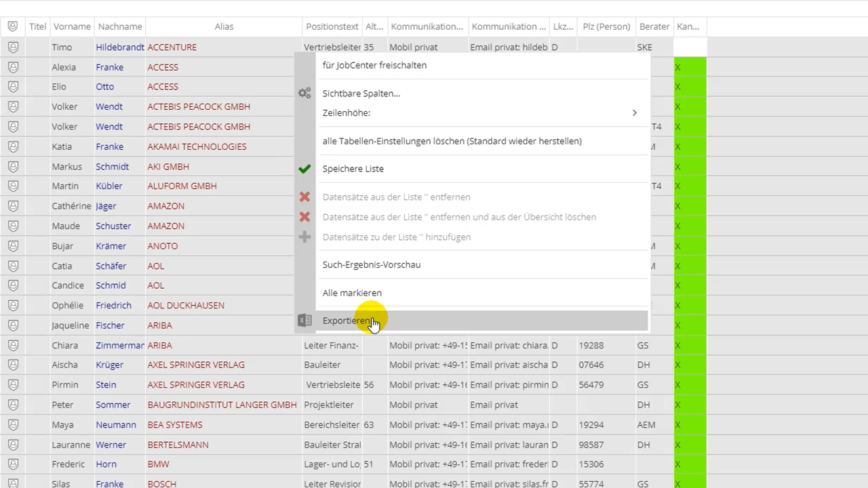This screenshot has height=488, width=868.
Task: Click the shield icon in Martin Kübler row
Action: (13, 186)
